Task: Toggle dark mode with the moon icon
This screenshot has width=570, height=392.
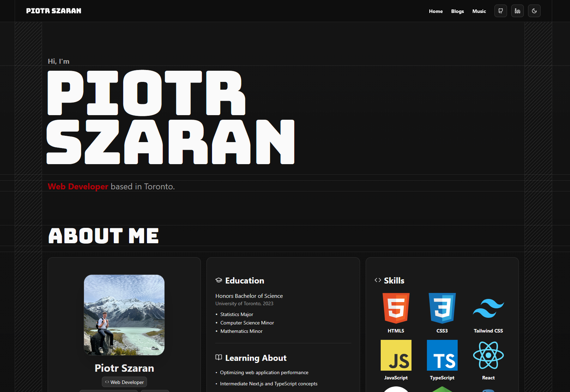Action: pos(534,11)
